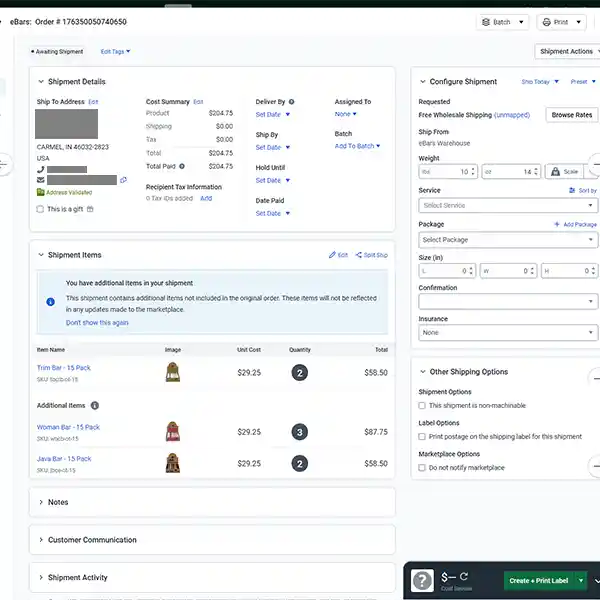Click Edit next to Cost Summary

point(198,102)
